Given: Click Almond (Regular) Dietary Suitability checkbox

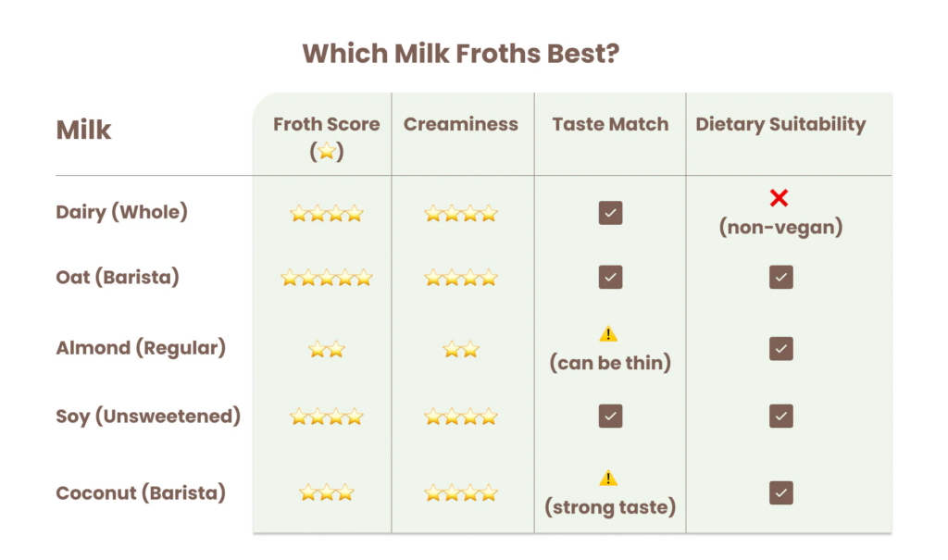Looking at the screenshot, I should [x=781, y=348].
